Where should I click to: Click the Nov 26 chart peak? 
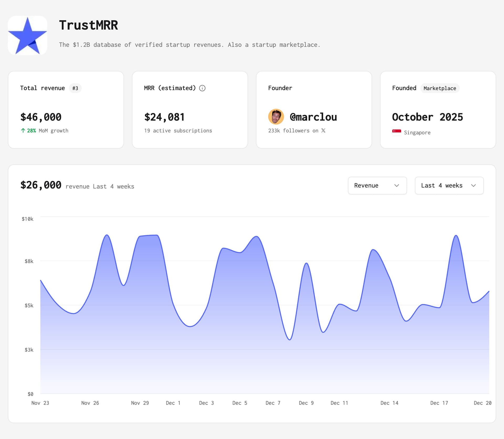(x=107, y=235)
